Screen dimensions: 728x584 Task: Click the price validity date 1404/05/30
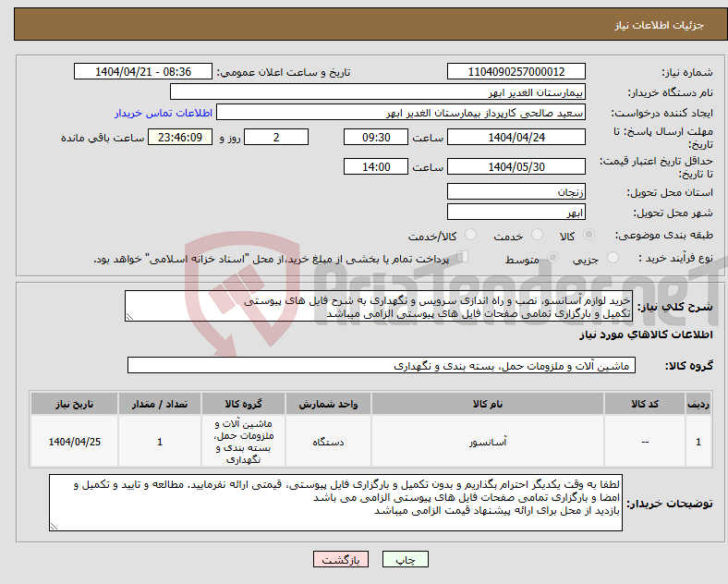tap(516, 166)
